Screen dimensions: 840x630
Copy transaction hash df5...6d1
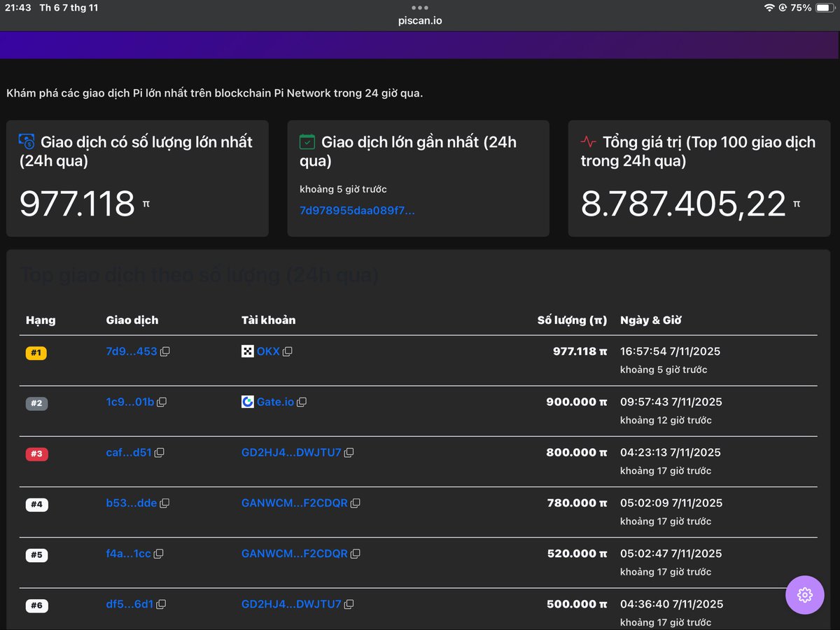coord(161,604)
